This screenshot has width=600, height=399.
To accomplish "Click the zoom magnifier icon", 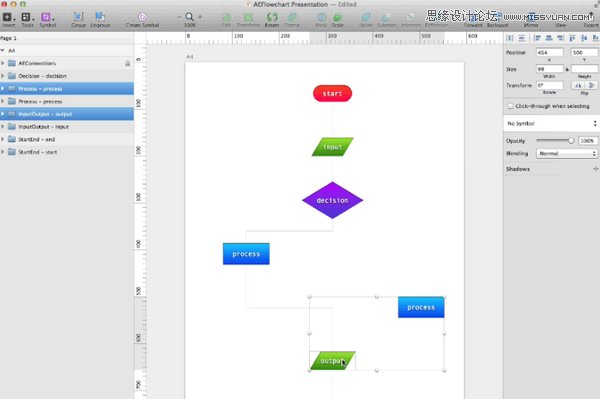I will [189, 17].
